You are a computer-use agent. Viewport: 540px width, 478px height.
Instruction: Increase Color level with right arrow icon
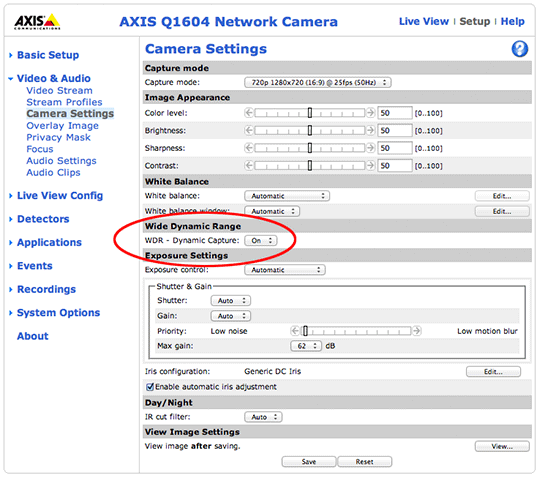(370, 113)
